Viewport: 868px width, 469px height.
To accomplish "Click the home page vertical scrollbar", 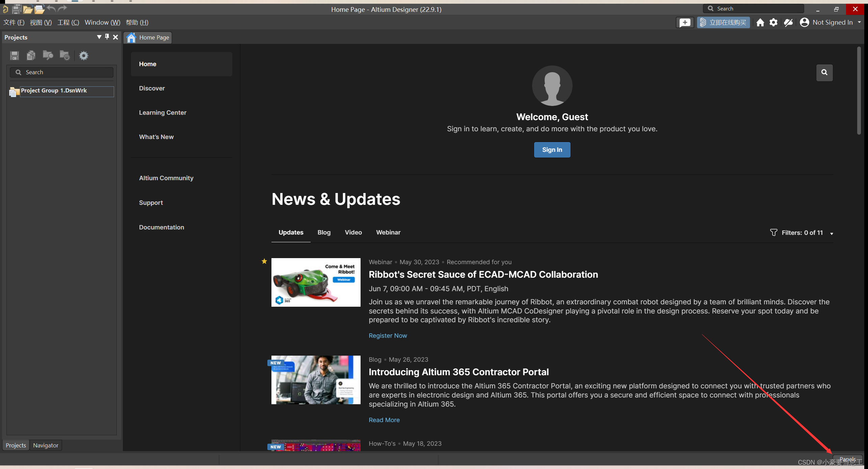I will [859, 91].
